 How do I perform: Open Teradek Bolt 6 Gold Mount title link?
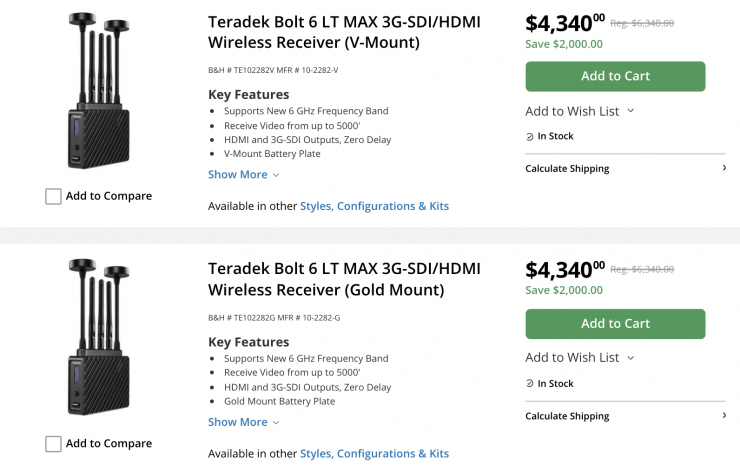coord(343,279)
